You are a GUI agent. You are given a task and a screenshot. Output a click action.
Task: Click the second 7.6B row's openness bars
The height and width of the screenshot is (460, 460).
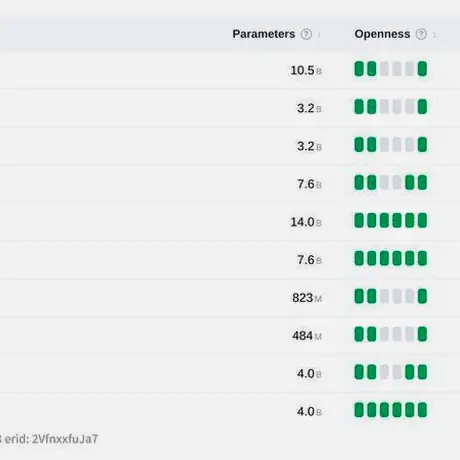[x=391, y=258]
